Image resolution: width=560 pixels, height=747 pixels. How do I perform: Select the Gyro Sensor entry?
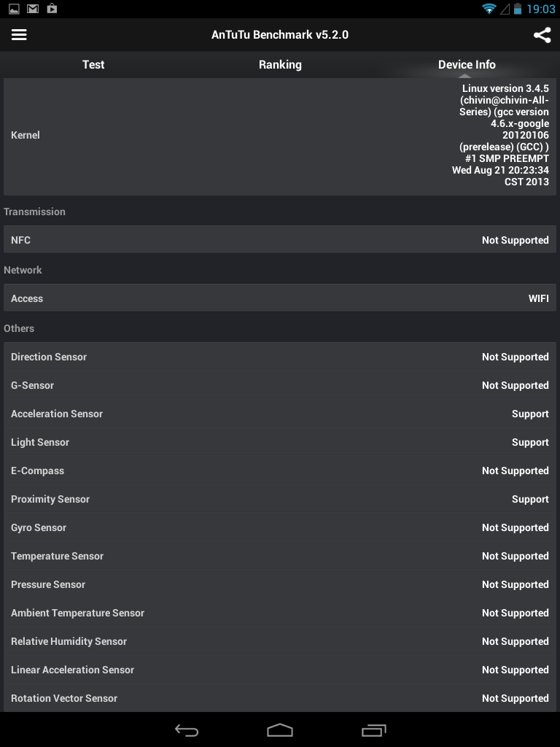280,527
